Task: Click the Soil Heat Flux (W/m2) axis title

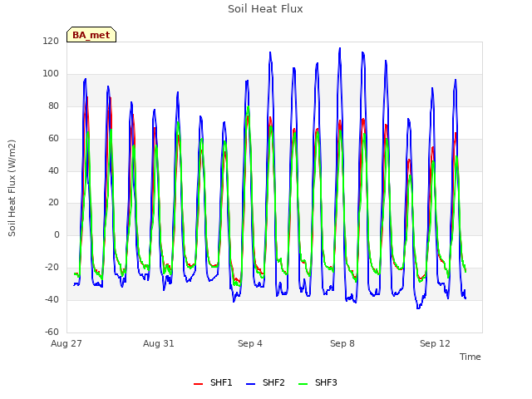Action: click(12, 188)
